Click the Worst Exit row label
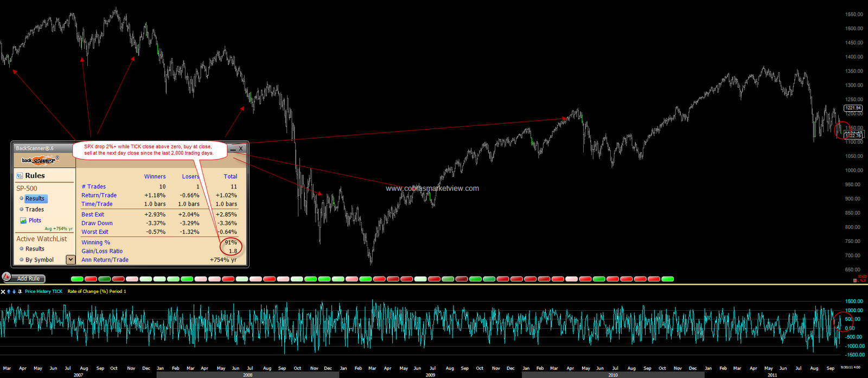This screenshot has width=868, height=378. point(95,232)
